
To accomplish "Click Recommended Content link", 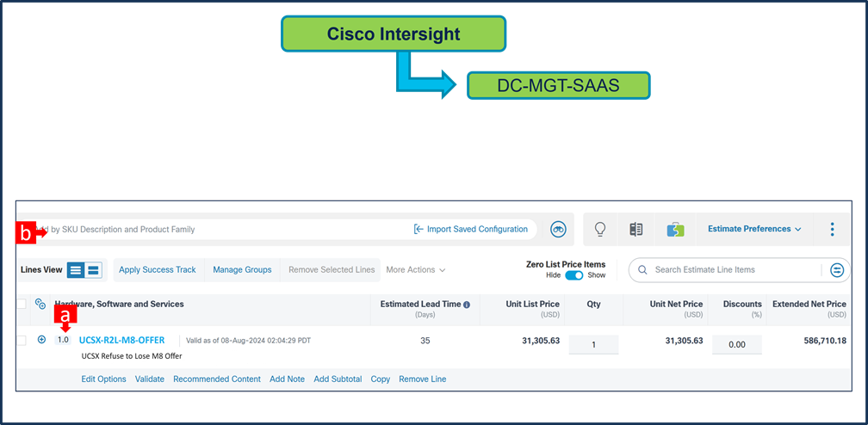I will 217,379.
